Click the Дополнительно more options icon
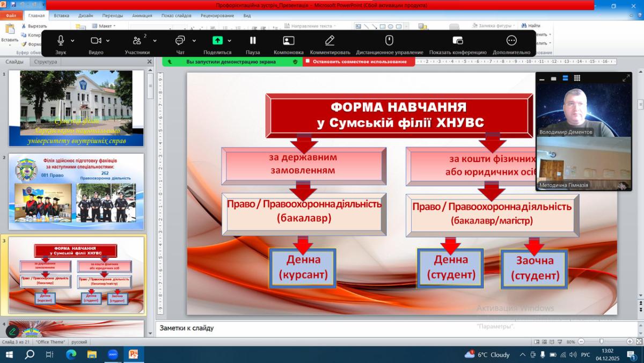Screen dimensions: 644x363 (511, 41)
